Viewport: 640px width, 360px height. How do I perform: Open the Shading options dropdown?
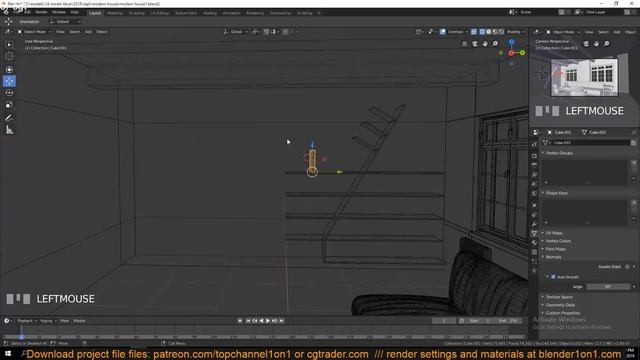click(516, 32)
